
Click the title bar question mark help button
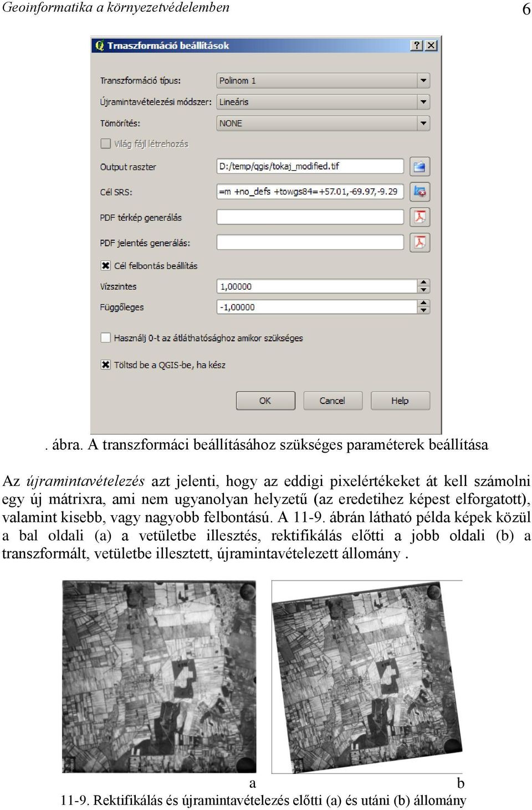[x=417, y=45]
